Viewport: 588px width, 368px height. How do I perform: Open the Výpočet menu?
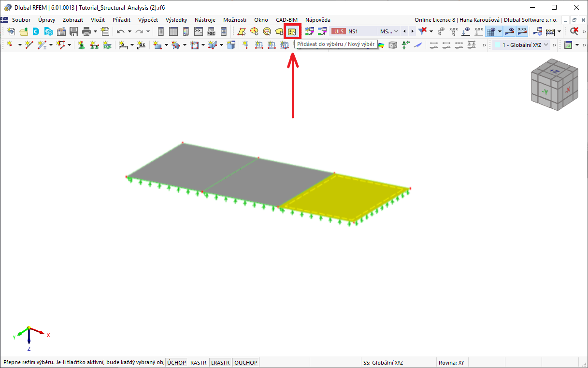(x=148, y=20)
